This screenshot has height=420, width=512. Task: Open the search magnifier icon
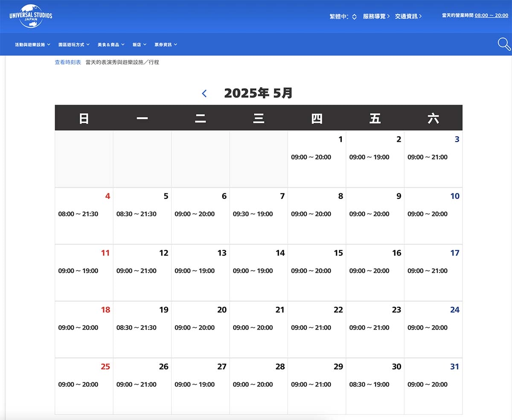tap(504, 44)
